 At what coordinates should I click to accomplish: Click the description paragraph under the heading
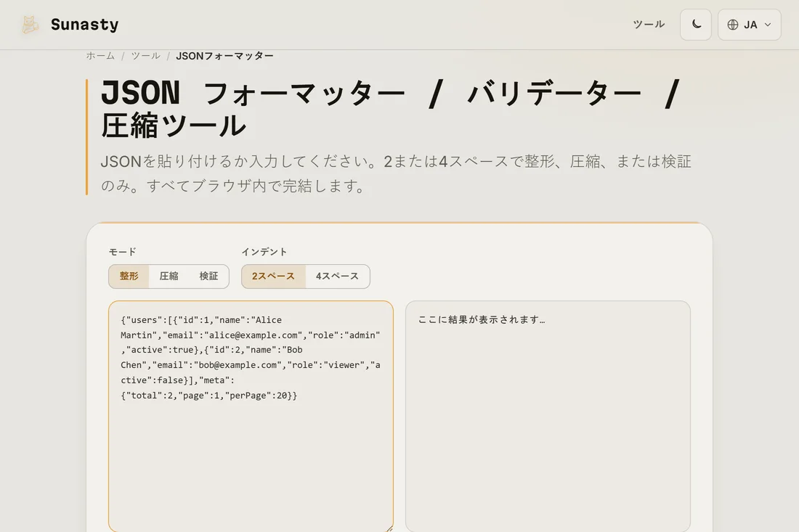[x=396, y=173]
